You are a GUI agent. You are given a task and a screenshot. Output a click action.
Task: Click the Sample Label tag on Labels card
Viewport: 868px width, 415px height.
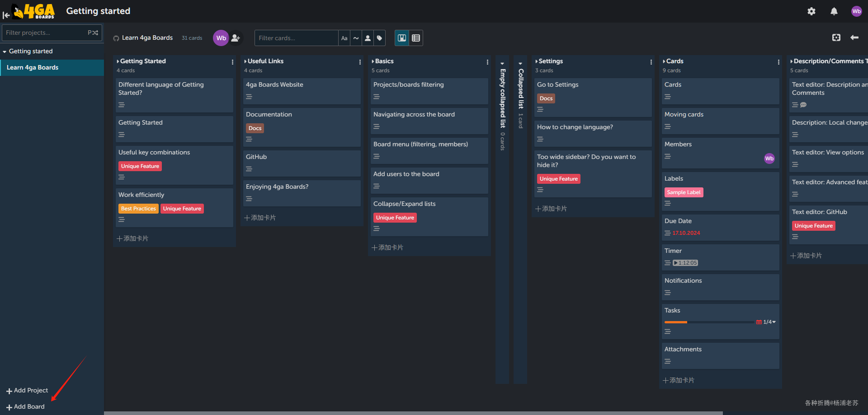(x=684, y=192)
